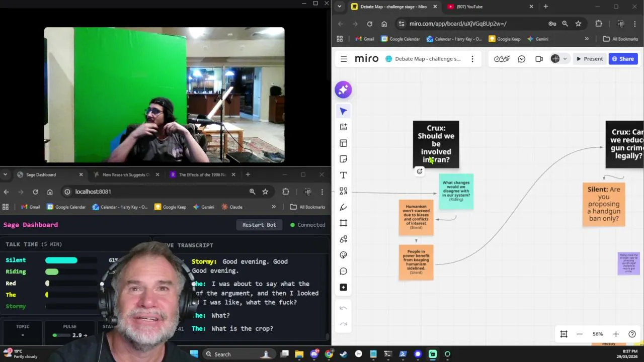Open Steam from the taskbar
This screenshot has height=362, width=644.
[x=344, y=354]
